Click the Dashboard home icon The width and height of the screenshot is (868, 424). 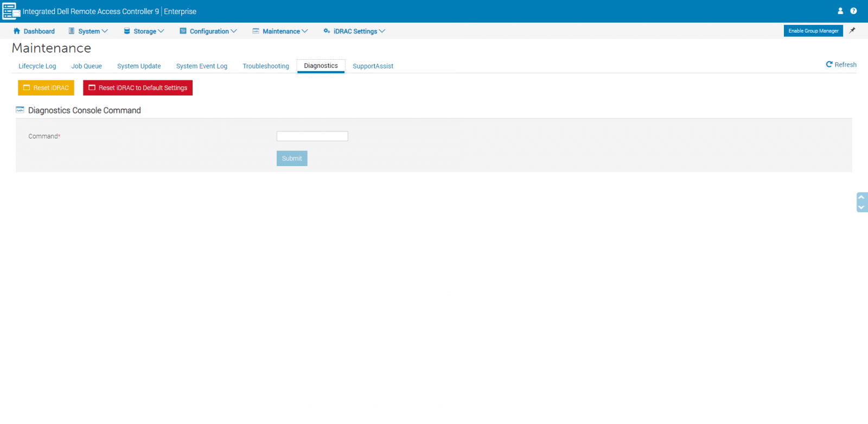coord(17,31)
